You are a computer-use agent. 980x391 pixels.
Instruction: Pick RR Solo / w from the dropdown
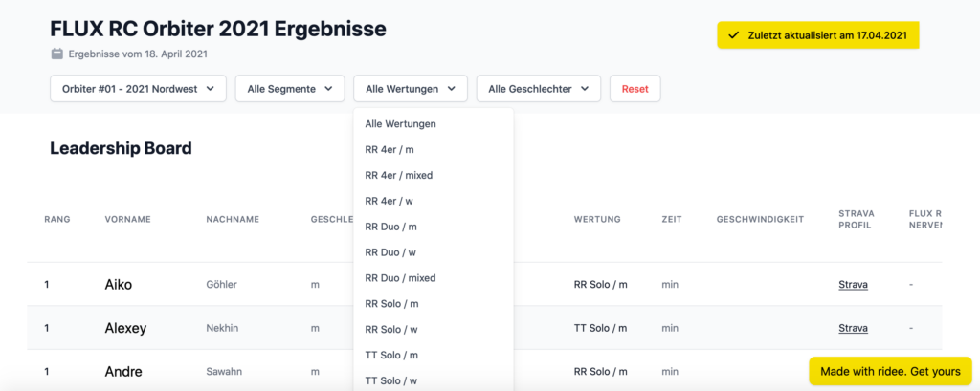(391, 330)
